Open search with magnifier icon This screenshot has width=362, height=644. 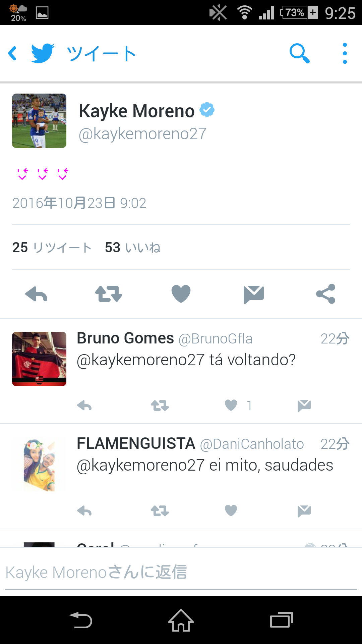pyautogui.click(x=299, y=53)
